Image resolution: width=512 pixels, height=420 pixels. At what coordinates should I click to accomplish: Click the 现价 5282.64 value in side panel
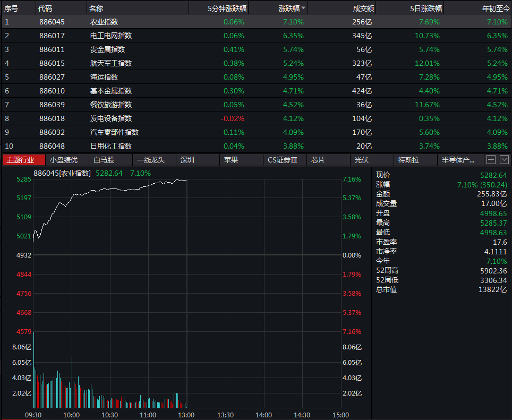point(493,175)
